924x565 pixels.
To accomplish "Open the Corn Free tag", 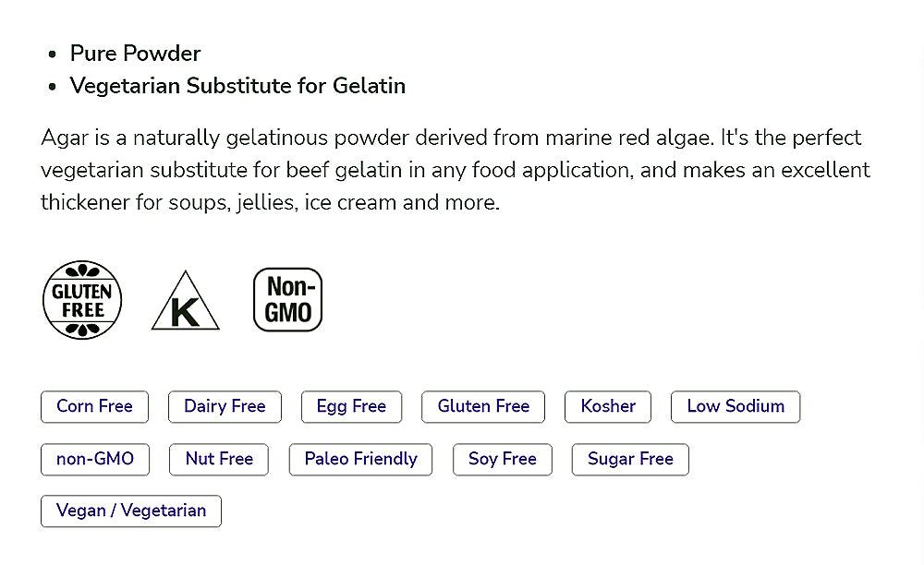I will pos(94,406).
